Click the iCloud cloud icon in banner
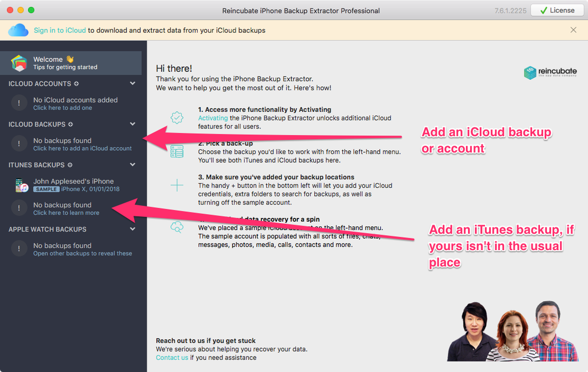 tap(18, 30)
